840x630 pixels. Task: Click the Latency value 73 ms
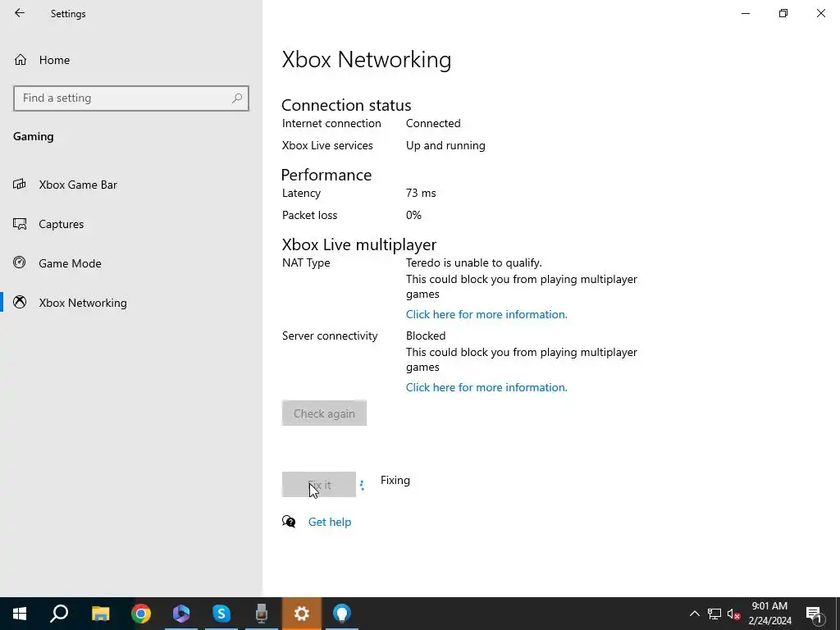tap(421, 193)
